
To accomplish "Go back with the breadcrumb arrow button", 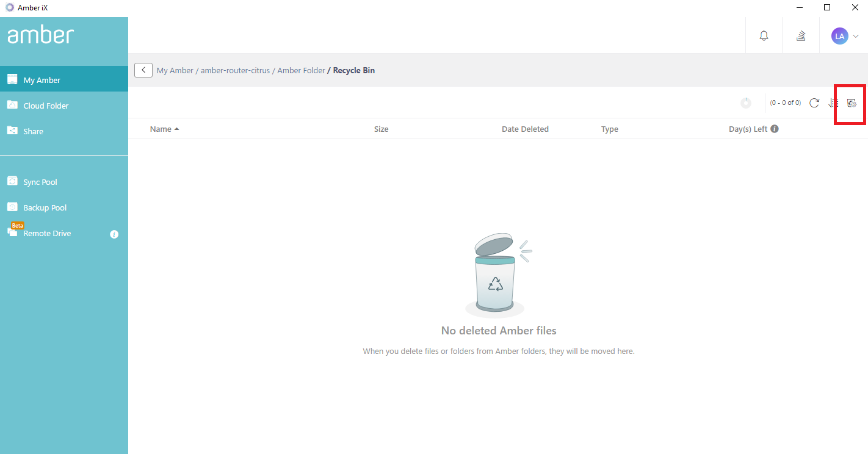I will [143, 70].
